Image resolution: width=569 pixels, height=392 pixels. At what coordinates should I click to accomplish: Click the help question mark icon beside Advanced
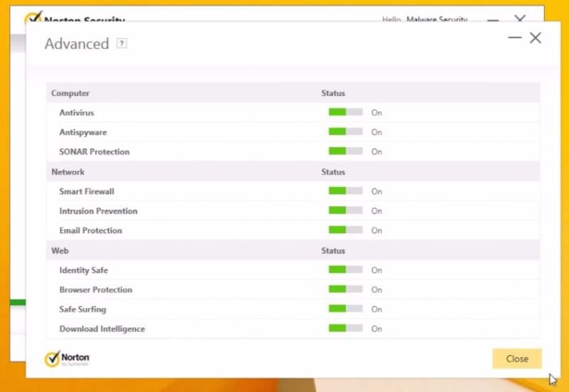(122, 43)
